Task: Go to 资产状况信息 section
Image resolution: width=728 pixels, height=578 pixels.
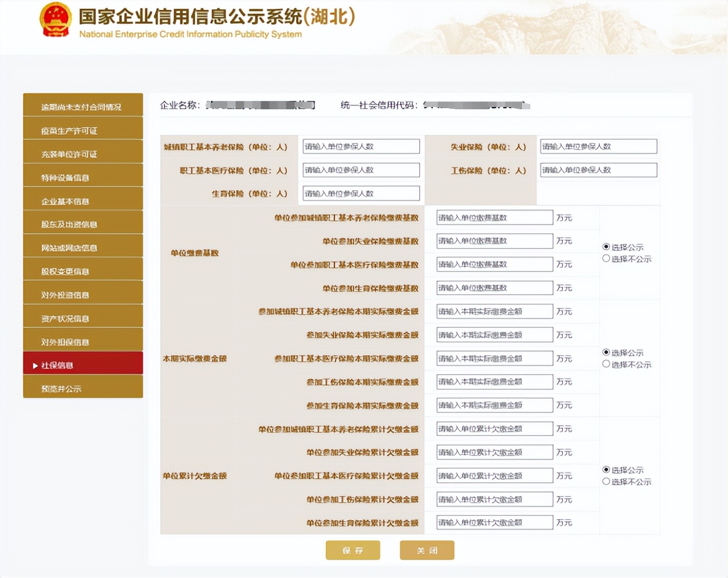Action: click(x=82, y=317)
